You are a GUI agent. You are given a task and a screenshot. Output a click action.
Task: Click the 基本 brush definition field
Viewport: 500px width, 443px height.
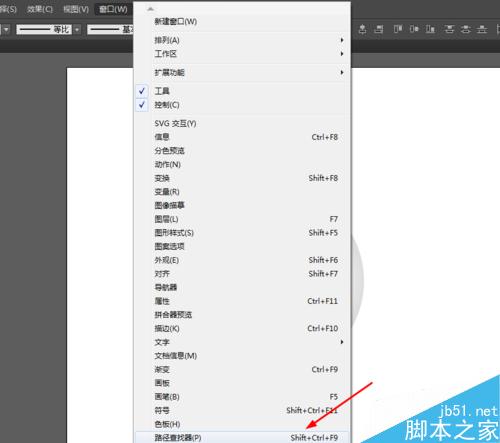pos(110,30)
